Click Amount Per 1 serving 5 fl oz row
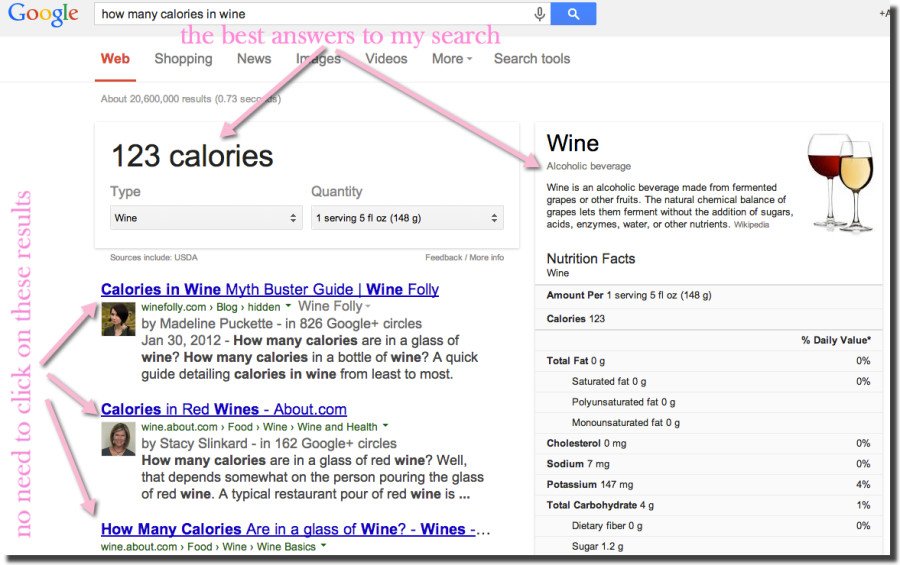 click(x=708, y=295)
